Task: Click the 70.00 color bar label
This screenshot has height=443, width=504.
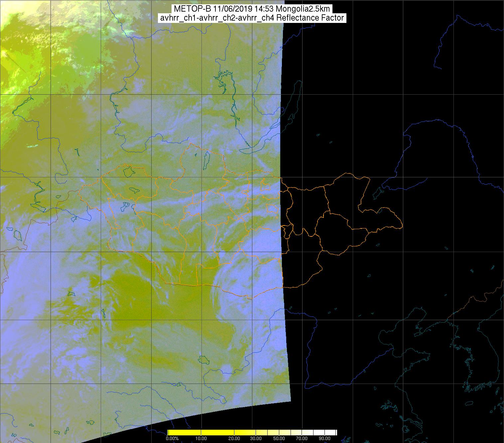Action: click(x=302, y=439)
